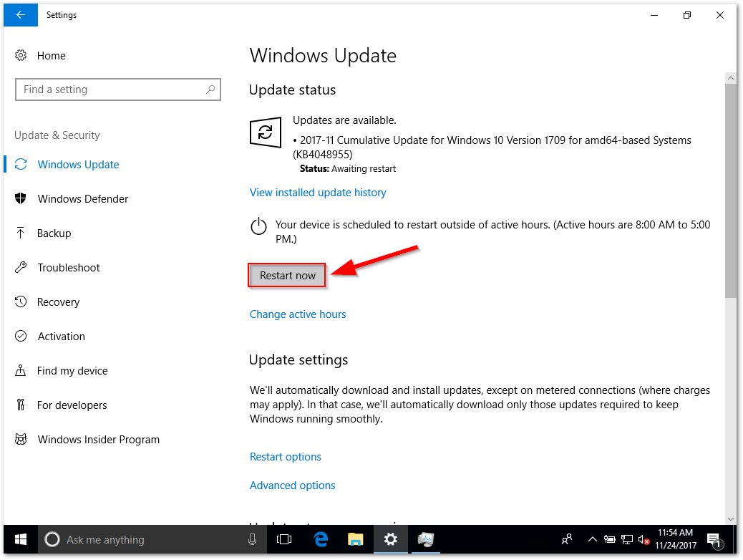The width and height of the screenshot is (743, 560).
Task: Click the Restart now button
Action: click(x=287, y=276)
